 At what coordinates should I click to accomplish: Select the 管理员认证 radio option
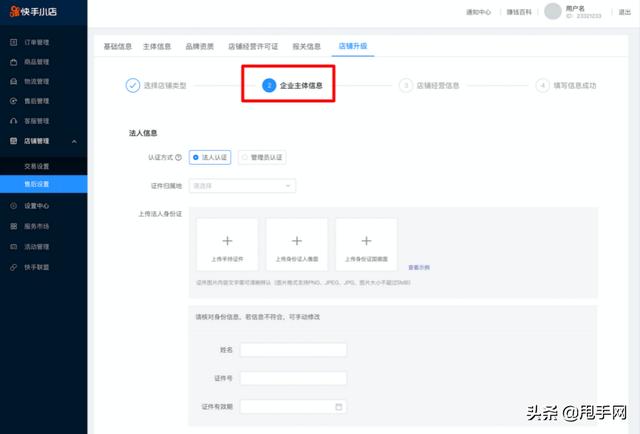tap(262, 157)
